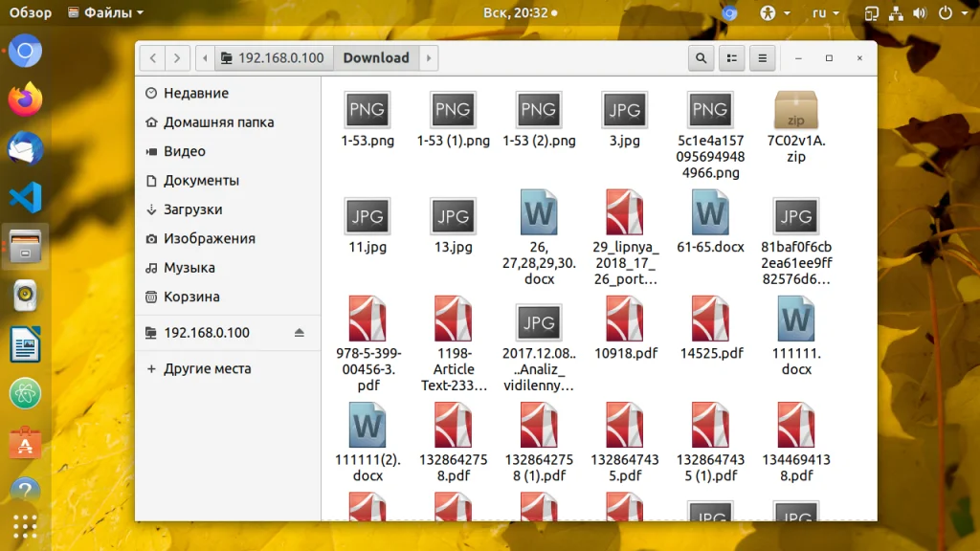Select the 5c1e4a157 PNG file icon
This screenshot has width=980, height=551.
[x=710, y=110]
